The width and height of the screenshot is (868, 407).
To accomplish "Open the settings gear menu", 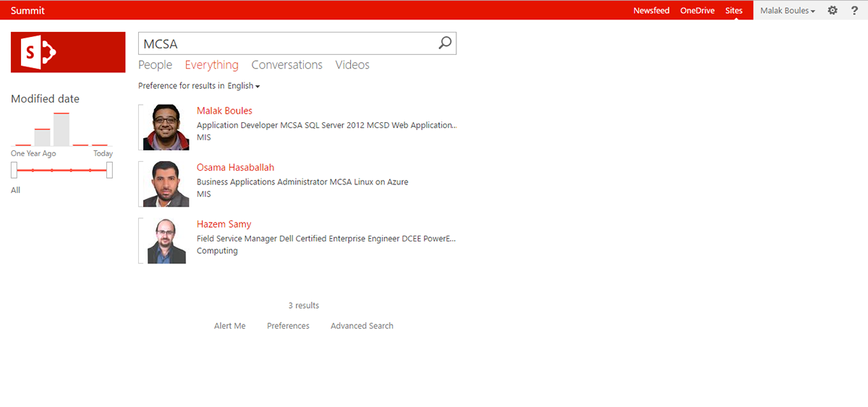I will [833, 10].
